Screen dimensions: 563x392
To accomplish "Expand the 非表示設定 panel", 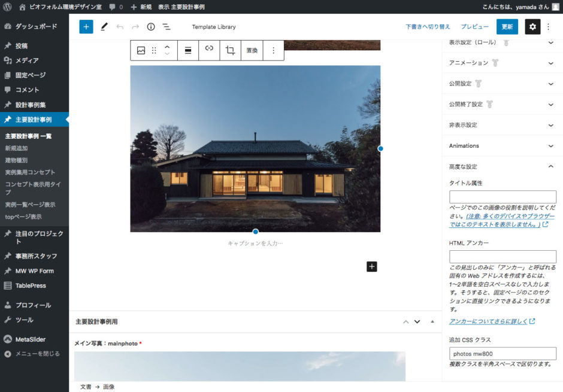I will coord(503,125).
